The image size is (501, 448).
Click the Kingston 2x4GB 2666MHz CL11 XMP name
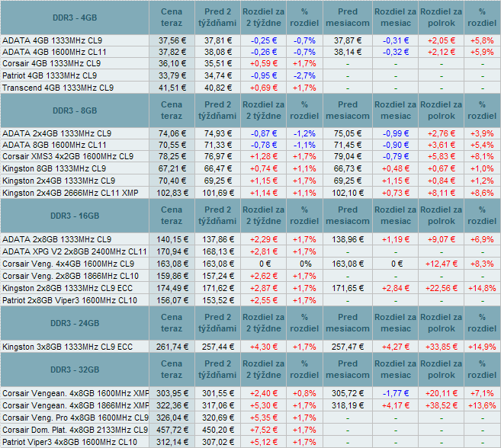(x=70, y=193)
